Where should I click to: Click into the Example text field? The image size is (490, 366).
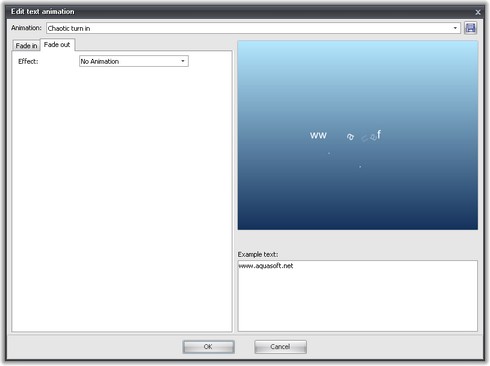358,296
